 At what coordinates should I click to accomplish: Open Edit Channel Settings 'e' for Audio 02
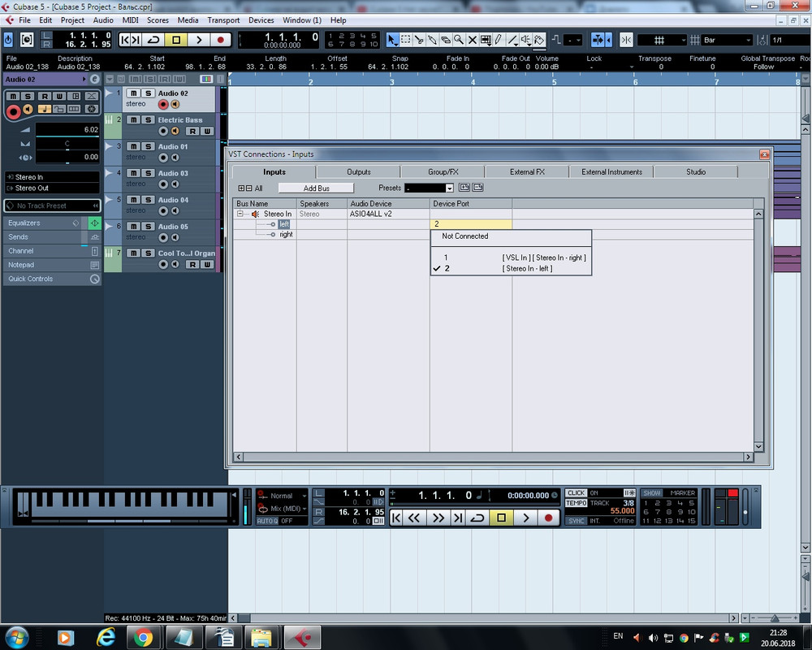[95, 79]
